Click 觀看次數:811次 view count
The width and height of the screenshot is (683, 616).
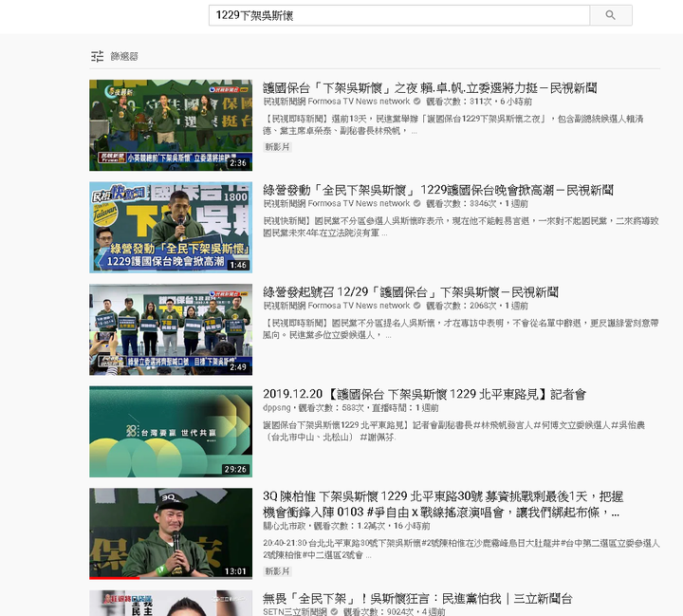click(459, 102)
